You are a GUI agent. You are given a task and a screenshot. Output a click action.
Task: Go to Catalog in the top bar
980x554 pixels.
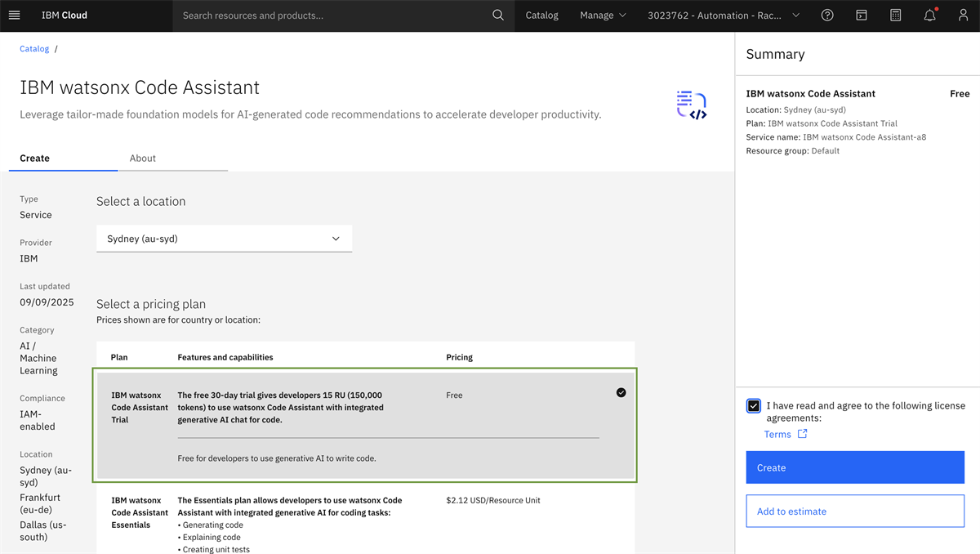point(542,16)
